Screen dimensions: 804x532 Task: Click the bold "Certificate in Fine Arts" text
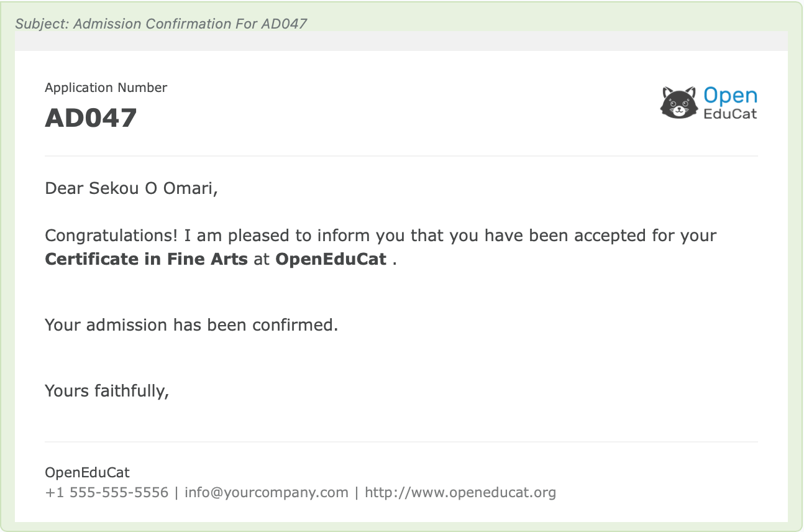click(x=146, y=259)
